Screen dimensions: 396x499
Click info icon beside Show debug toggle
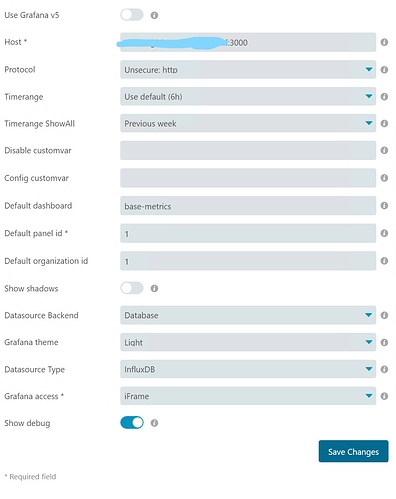tap(154, 423)
